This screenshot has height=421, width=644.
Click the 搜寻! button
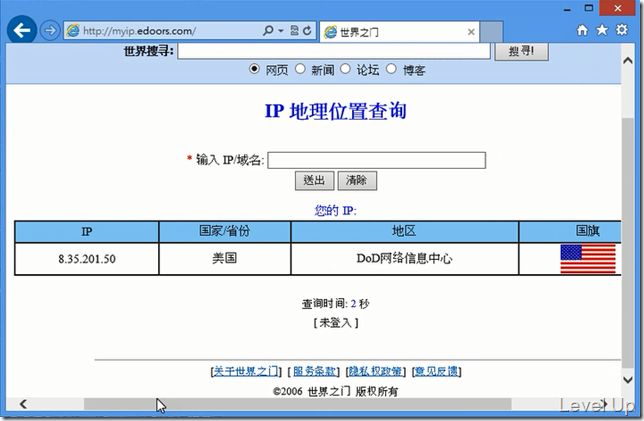(521, 51)
